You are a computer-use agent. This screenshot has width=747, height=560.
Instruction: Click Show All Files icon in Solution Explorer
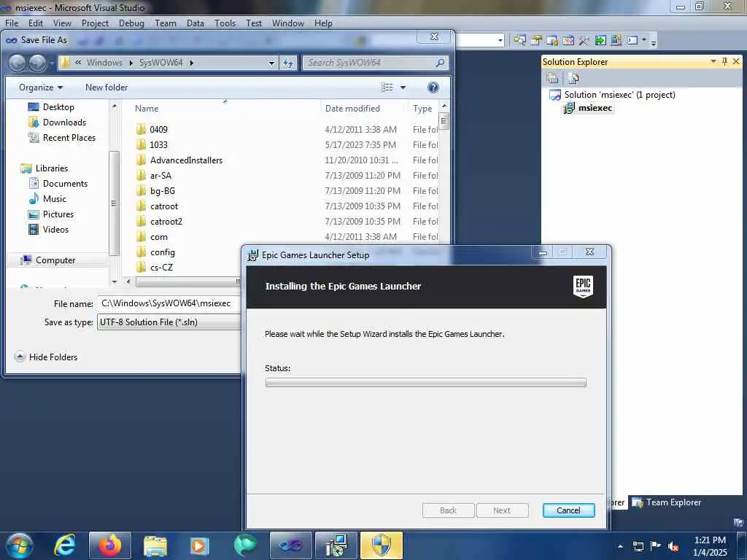coord(573,77)
